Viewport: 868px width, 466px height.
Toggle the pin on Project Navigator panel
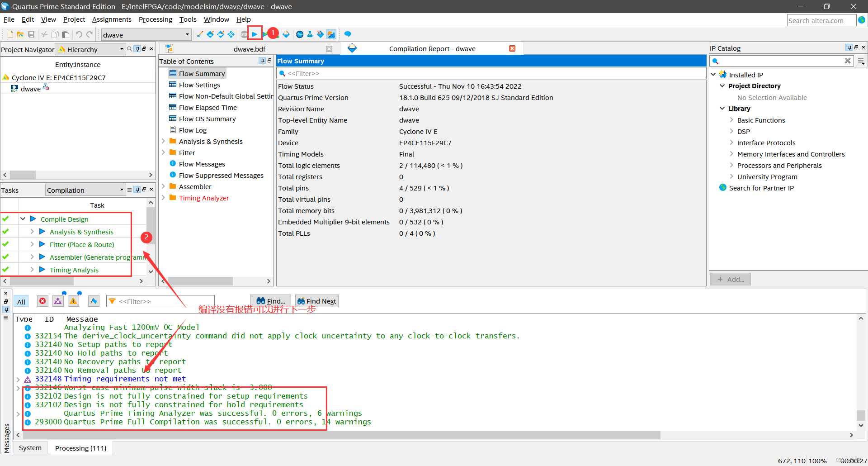point(137,49)
